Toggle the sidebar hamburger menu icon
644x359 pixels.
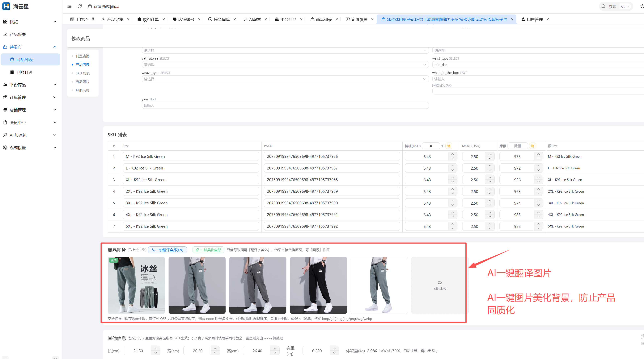click(x=70, y=6)
